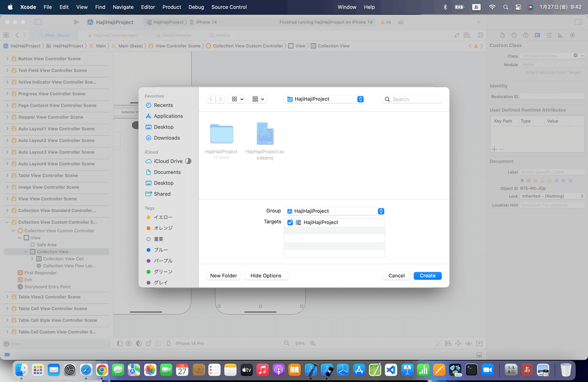Open the Lock dropdown Inherited (Nothing)
The width and height of the screenshot is (588, 382).
[552, 196]
